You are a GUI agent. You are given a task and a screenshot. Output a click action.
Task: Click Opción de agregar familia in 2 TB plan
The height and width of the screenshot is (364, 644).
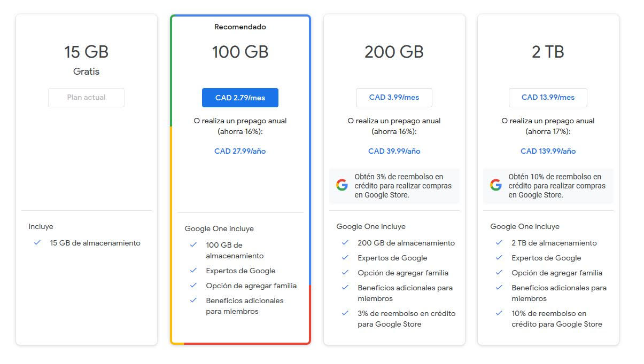pos(557,273)
